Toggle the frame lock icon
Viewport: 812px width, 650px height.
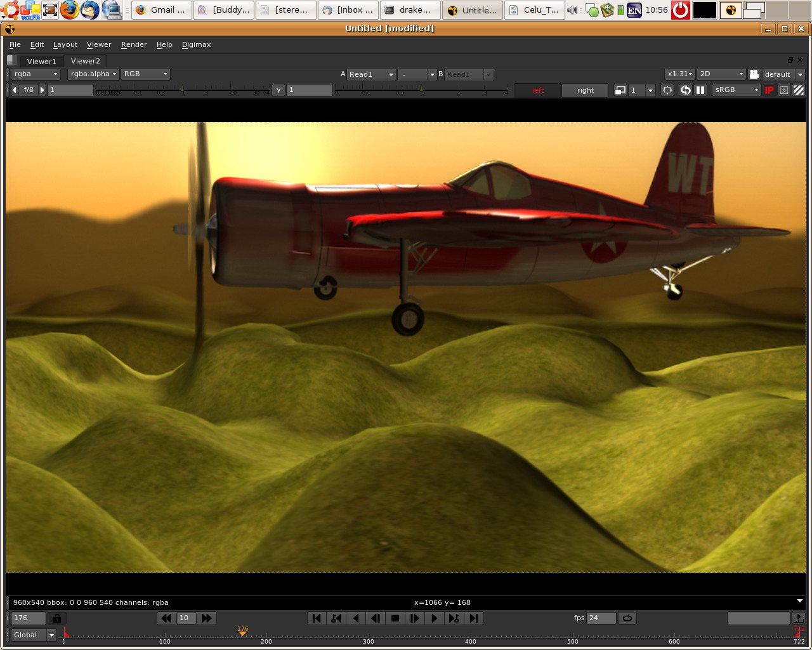[57, 618]
